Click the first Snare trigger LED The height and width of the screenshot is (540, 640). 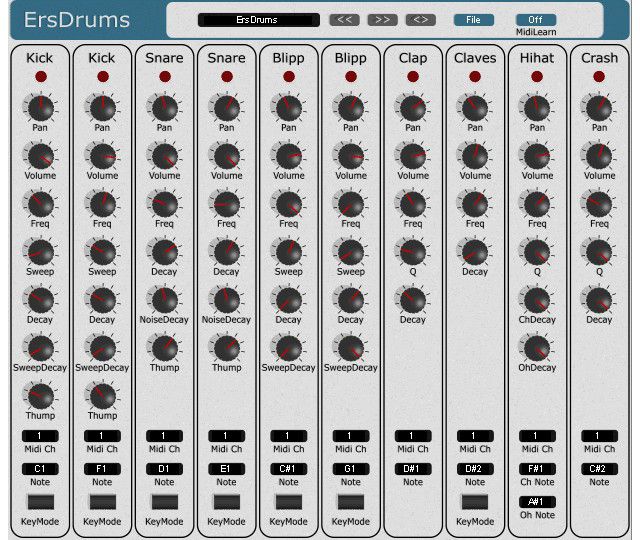pyautogui.click(x=165, y=76)
